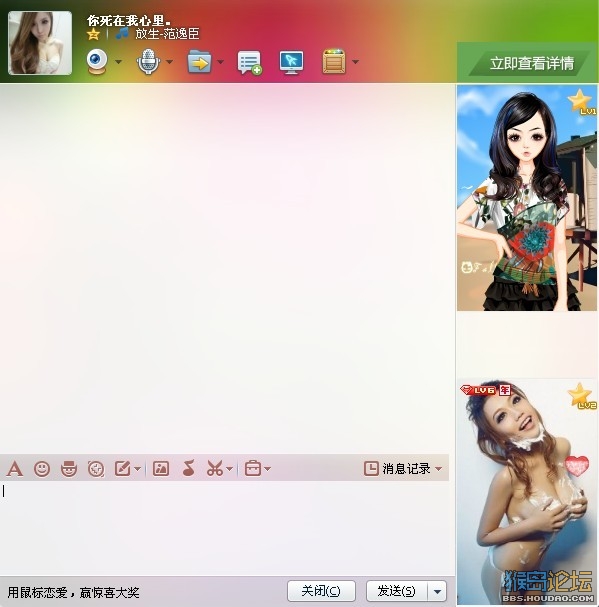
Task: Start a video call with webcam icon
Action: click(96, 61)
